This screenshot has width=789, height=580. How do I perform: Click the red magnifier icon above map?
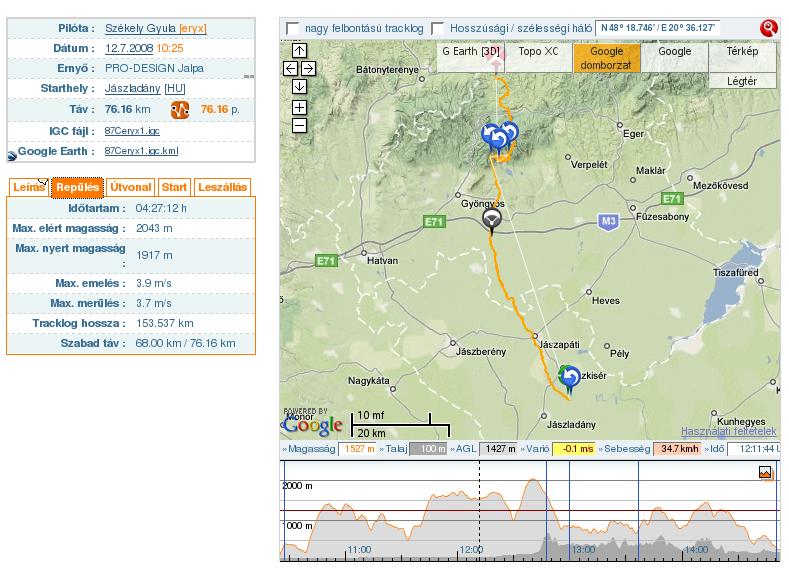pyautogui.click(x=768, y=28)
